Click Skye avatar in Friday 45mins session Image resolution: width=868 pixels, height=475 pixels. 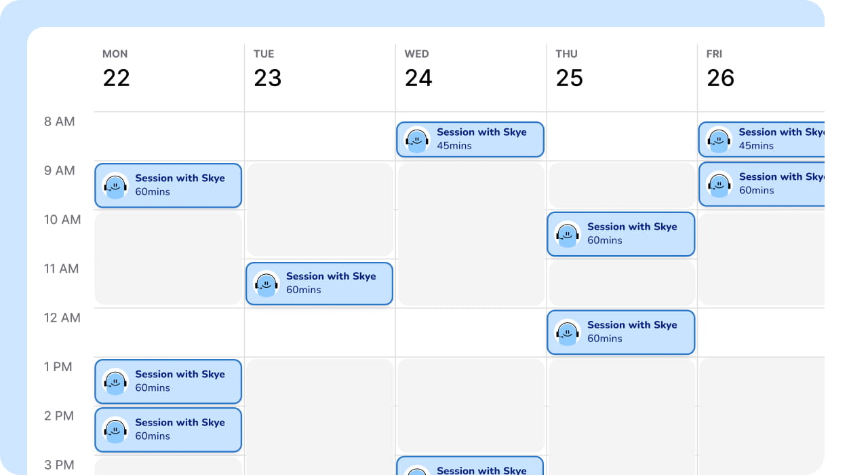719,139
